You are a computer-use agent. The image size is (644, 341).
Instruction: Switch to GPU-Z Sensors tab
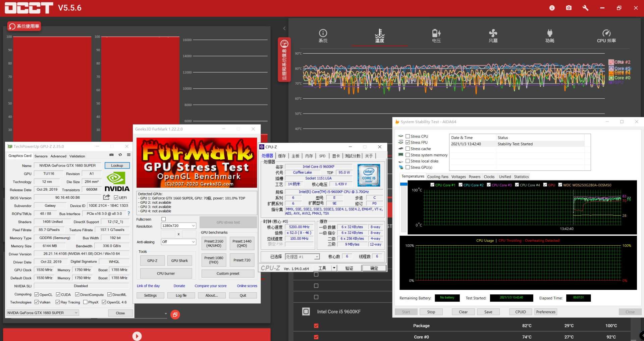41,156
